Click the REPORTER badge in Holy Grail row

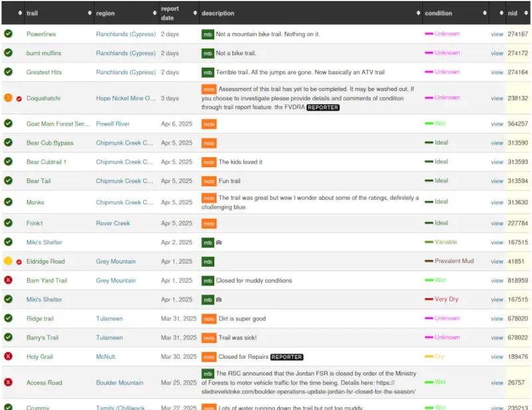click(287, 357)
